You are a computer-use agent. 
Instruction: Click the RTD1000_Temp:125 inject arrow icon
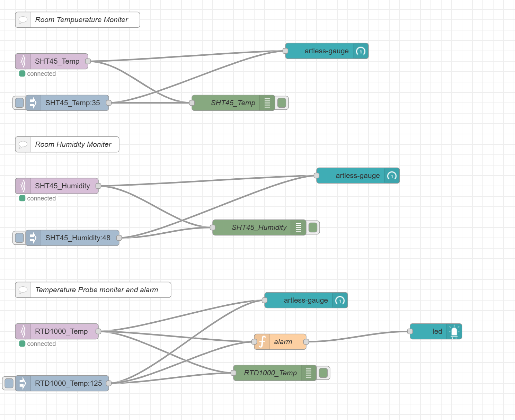click(x=23, y=383)
